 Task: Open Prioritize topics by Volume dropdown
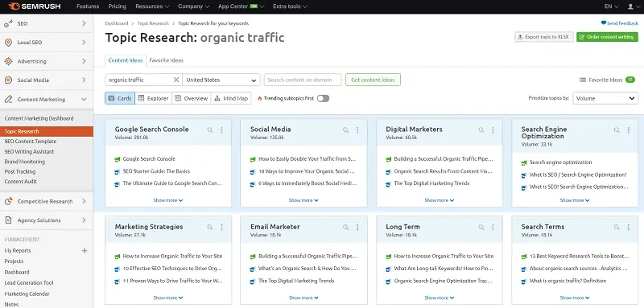605,98
